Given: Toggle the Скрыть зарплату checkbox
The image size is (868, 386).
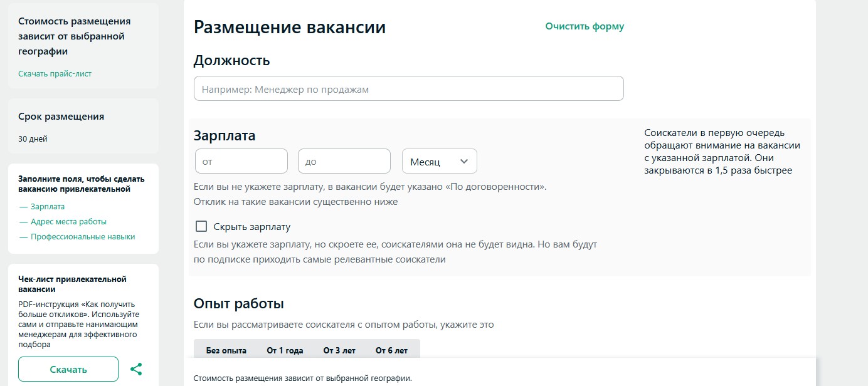Looking at the screenshot, I should point(201,226).
